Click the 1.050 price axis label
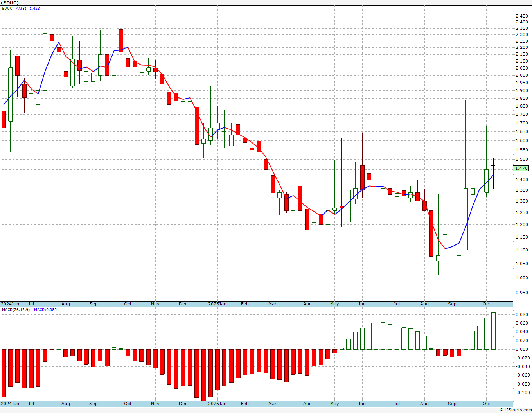 click(521, 264)
